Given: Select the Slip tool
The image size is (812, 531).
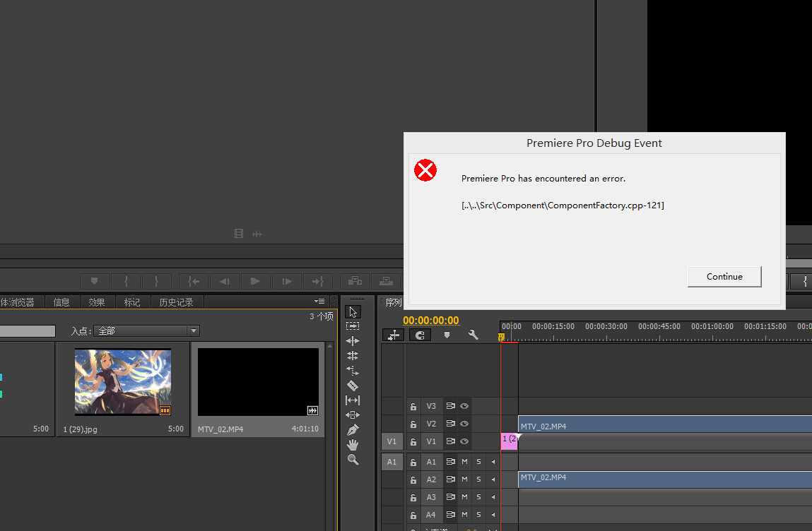Looking at the screenshot, I should (353, 400).
